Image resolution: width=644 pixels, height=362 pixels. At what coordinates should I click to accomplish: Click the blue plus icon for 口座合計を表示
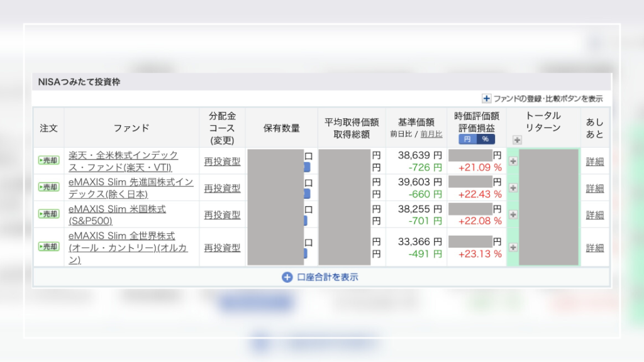click(x=287, y=277)
